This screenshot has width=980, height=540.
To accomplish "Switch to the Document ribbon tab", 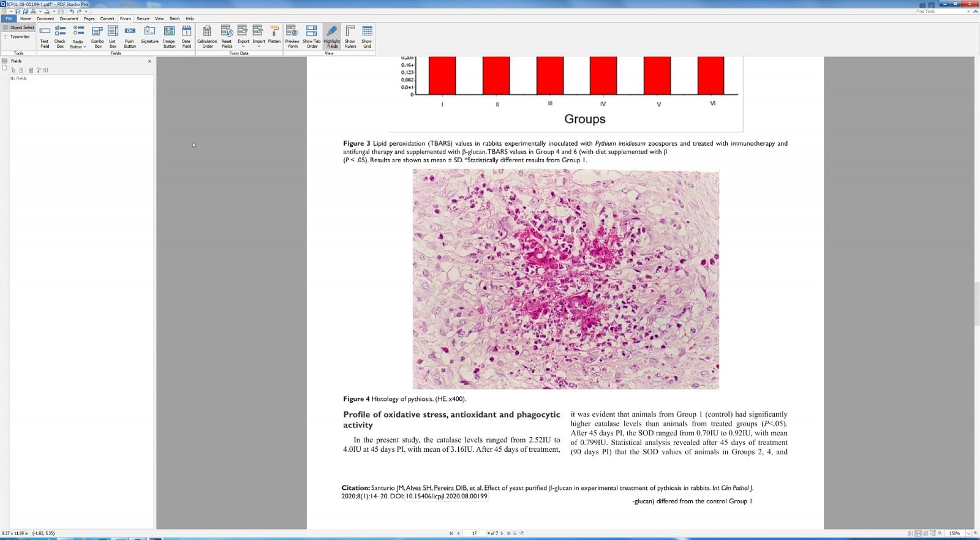I will click(69, 18).
